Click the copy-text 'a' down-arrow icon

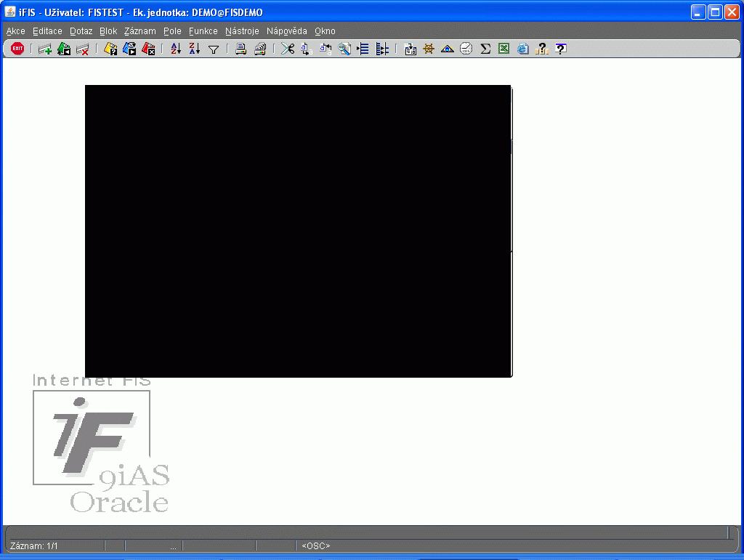307,49
